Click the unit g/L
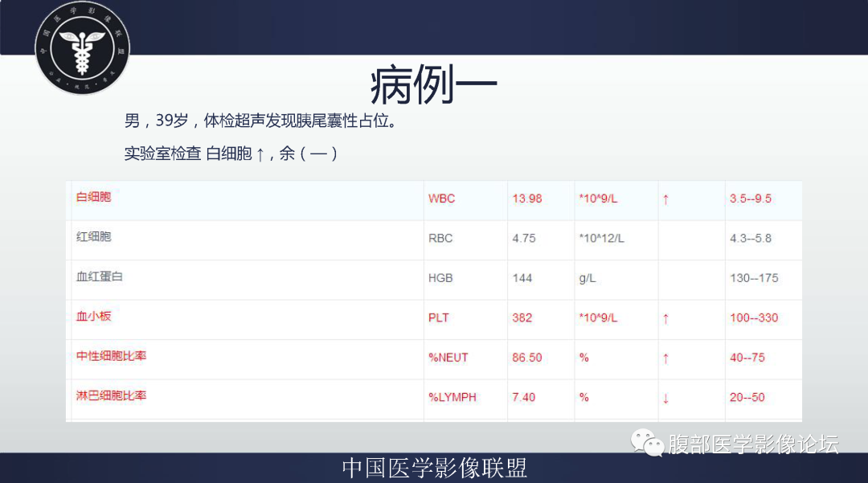The image size is (868, 483). tap(588, 278)
